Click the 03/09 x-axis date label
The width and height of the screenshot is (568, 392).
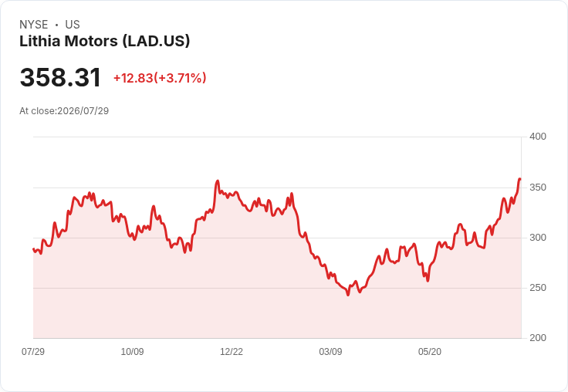click(330, 351)
